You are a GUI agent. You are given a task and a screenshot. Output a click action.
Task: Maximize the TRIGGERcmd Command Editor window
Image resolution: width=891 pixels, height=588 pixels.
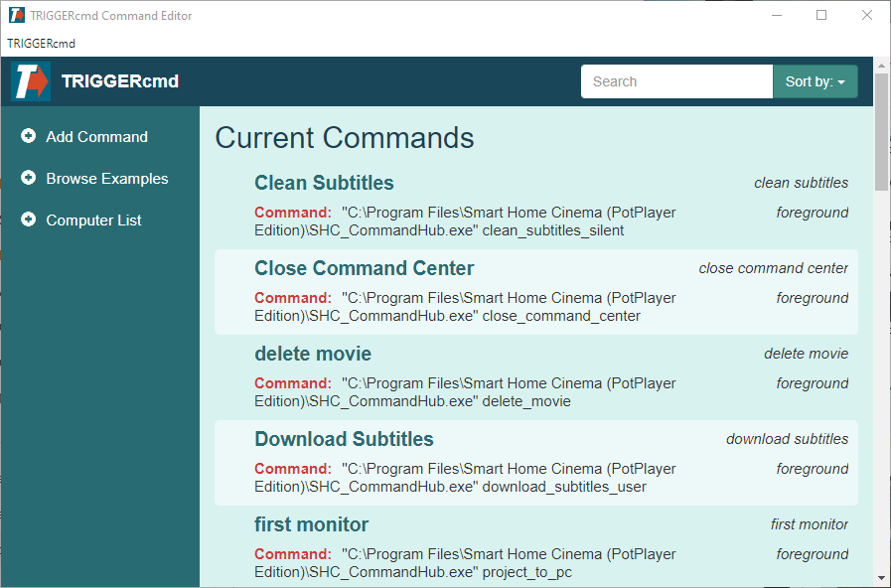pos(821,15)
